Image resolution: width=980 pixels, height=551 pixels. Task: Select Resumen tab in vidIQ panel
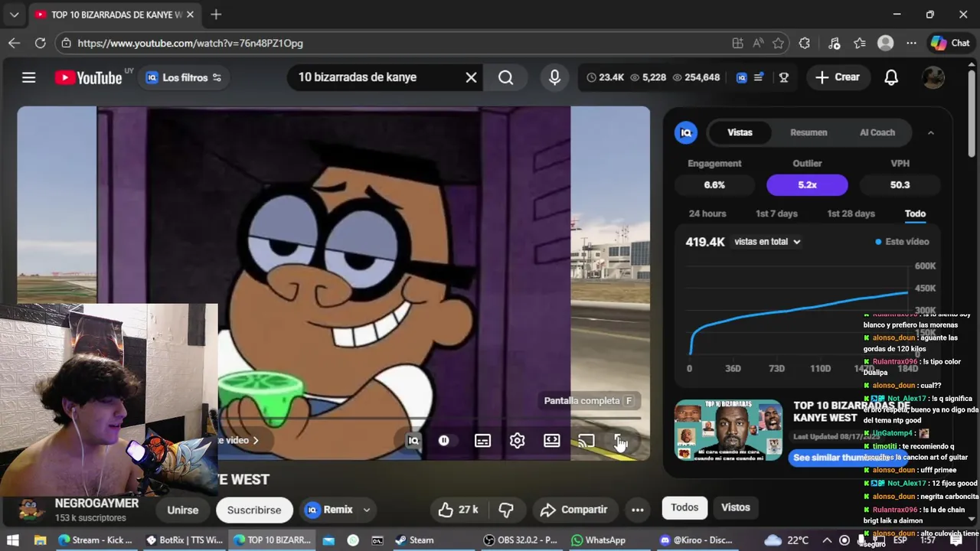808,132
